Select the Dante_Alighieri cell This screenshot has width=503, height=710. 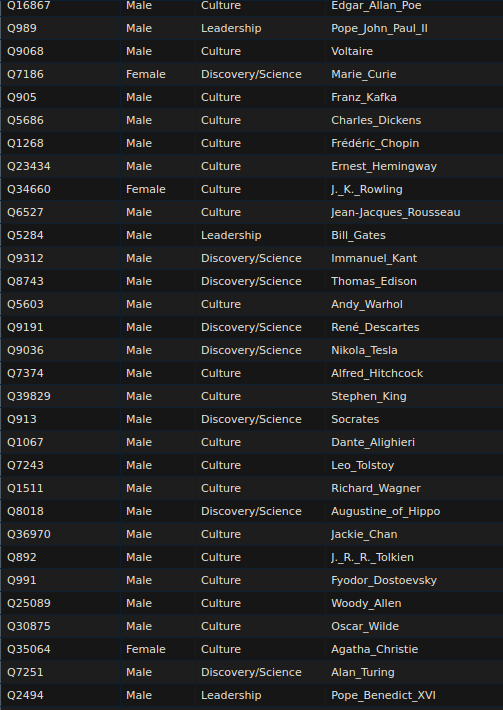(x=414, y=442)
